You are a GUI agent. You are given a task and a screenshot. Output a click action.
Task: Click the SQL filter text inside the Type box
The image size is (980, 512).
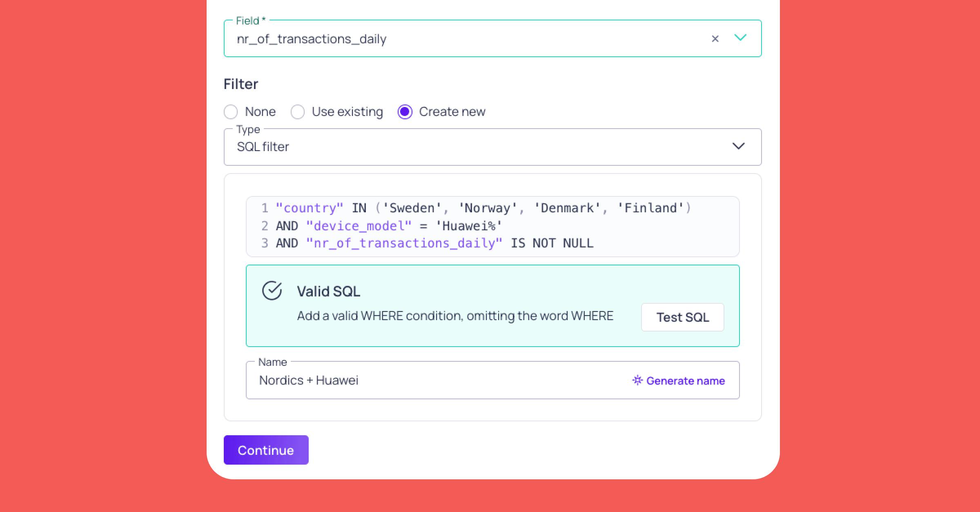click(263, 147)
